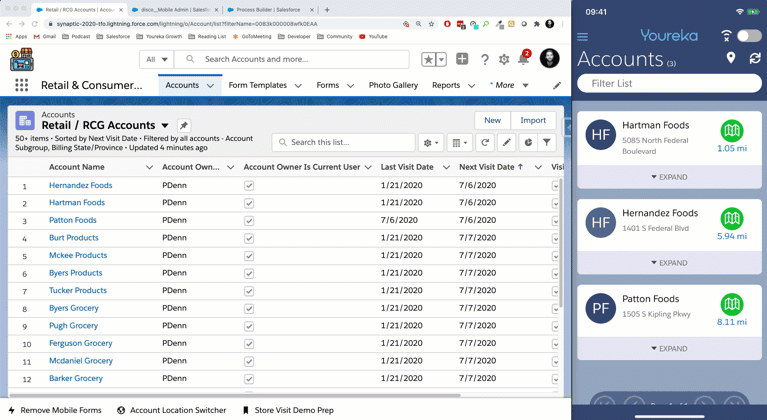Click the user profile avatar
Screen dimensions: 767x420
(549, 59)
